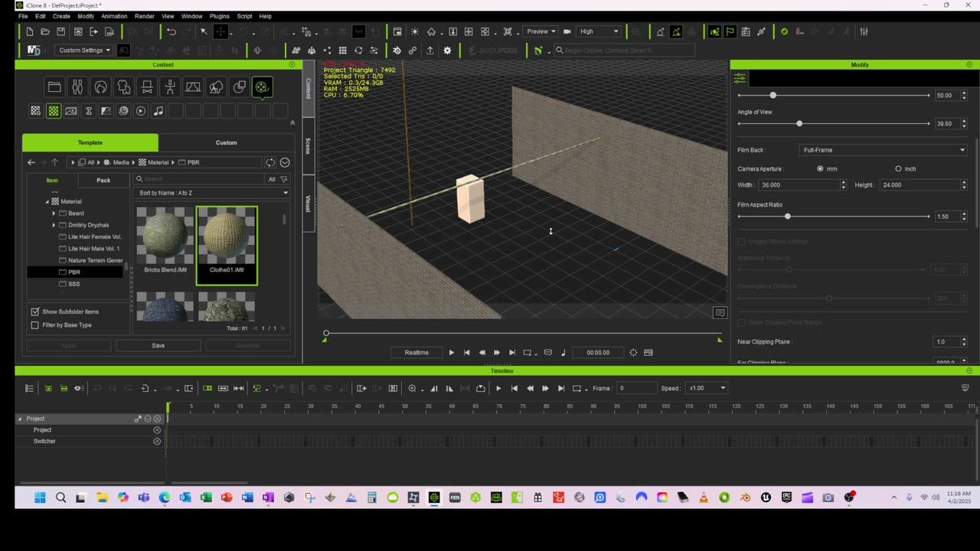Image resolution: width=980 pixels, height=551 pixels.
Task: Open the File menu
Action: [23, 16]
